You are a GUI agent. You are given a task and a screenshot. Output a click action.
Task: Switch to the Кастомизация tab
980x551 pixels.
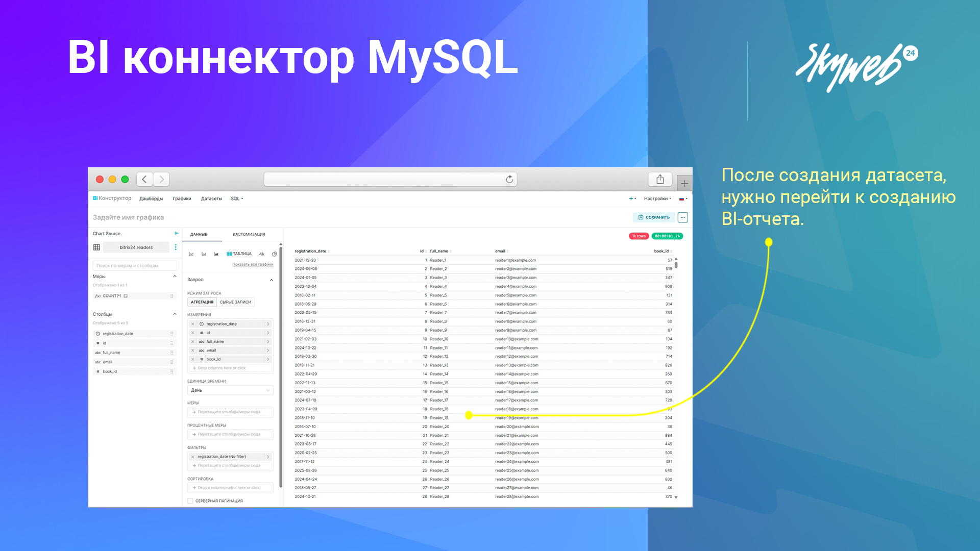(x=249, y=235)
